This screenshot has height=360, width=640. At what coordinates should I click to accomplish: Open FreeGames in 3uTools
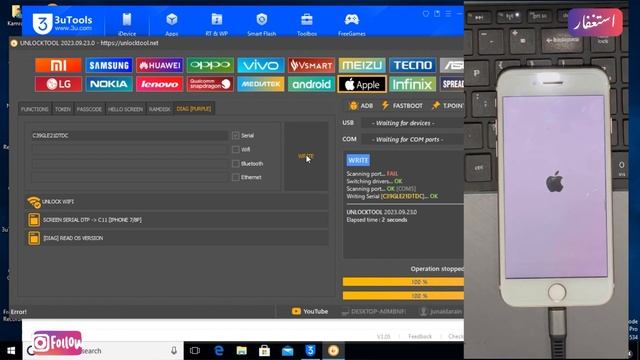coord(352,24)
